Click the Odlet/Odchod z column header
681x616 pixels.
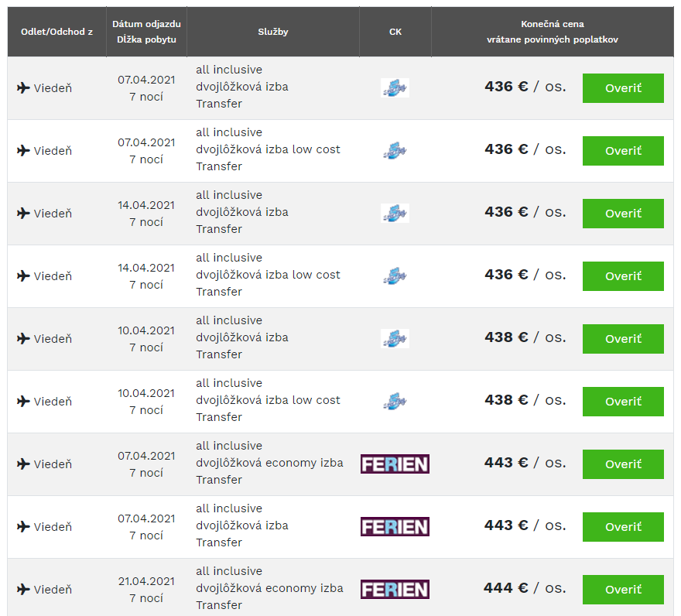57,32
